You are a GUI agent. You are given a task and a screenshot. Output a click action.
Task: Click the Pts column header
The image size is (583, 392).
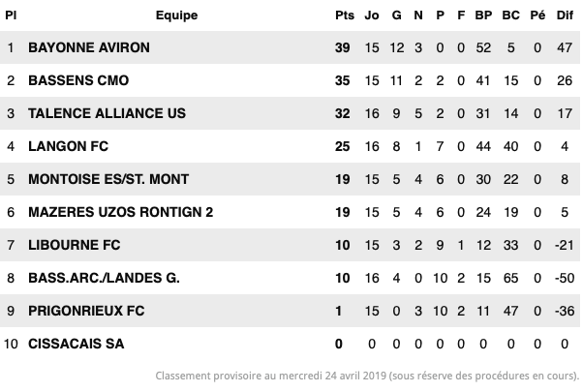[x=345, y=15]
